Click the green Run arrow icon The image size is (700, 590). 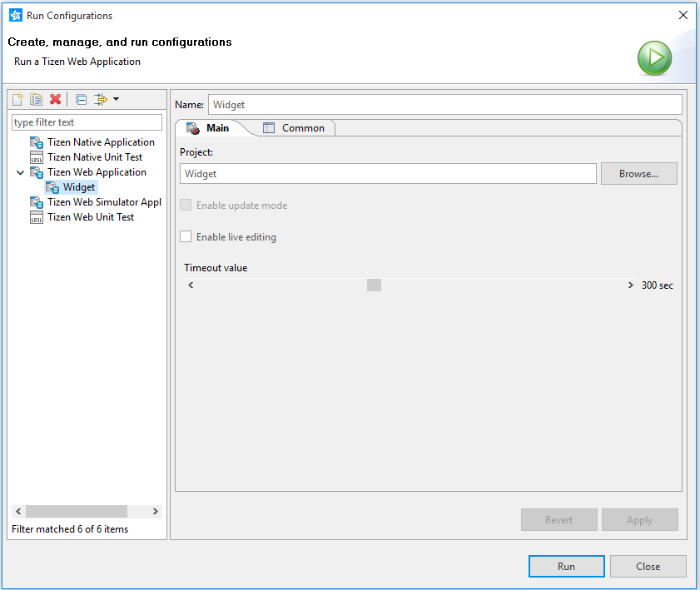pyautogui.click(x=655, y=59)
